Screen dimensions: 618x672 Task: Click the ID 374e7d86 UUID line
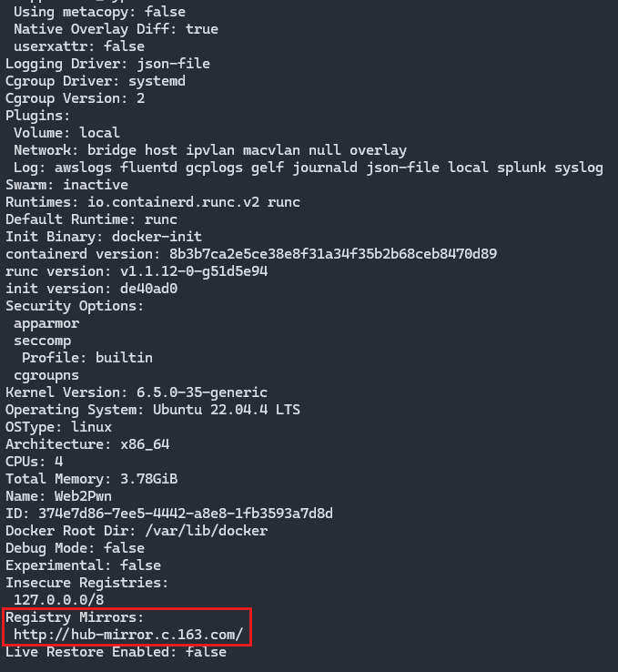point(168,513)
